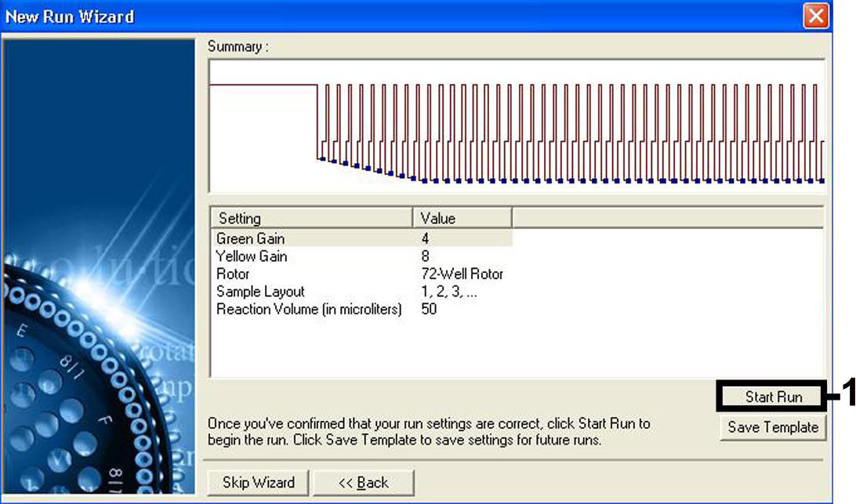Select the Green Gain setting row

[x=361, y=238]
